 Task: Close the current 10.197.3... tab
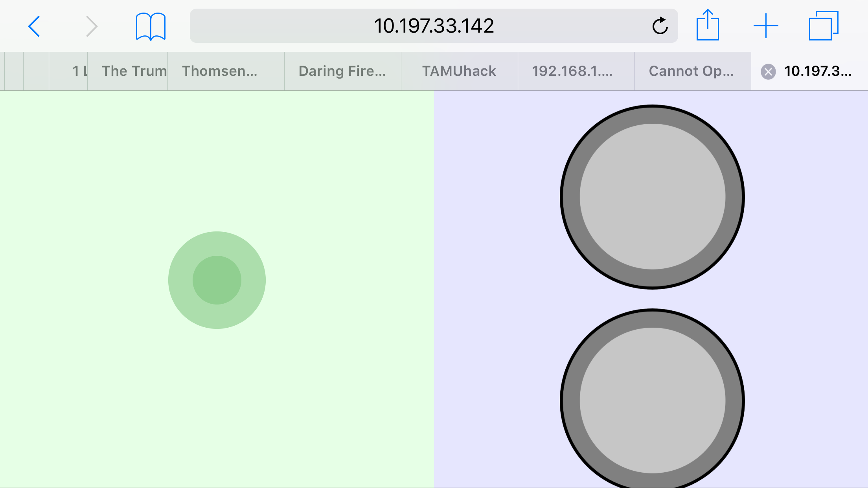point(768,72)
